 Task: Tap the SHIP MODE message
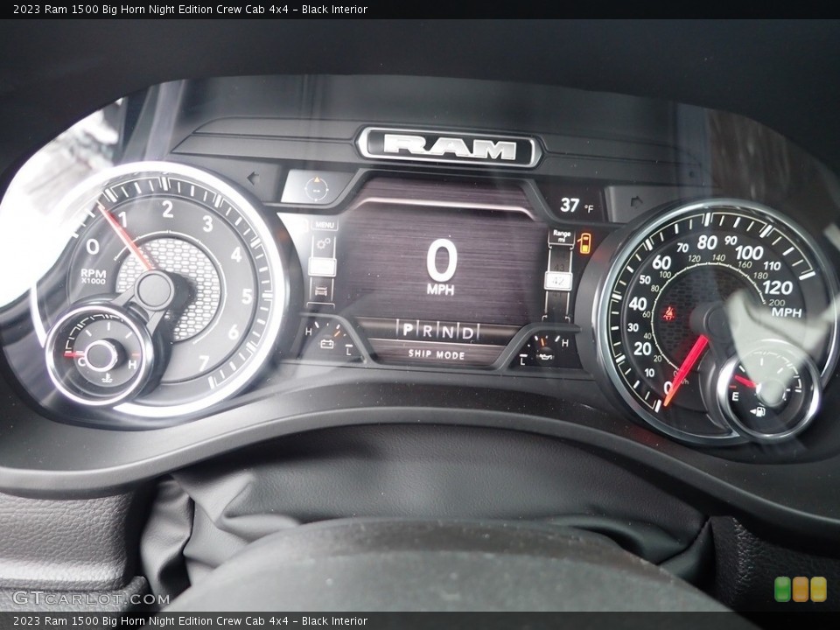pyautogui.click(x=437, y=354)
